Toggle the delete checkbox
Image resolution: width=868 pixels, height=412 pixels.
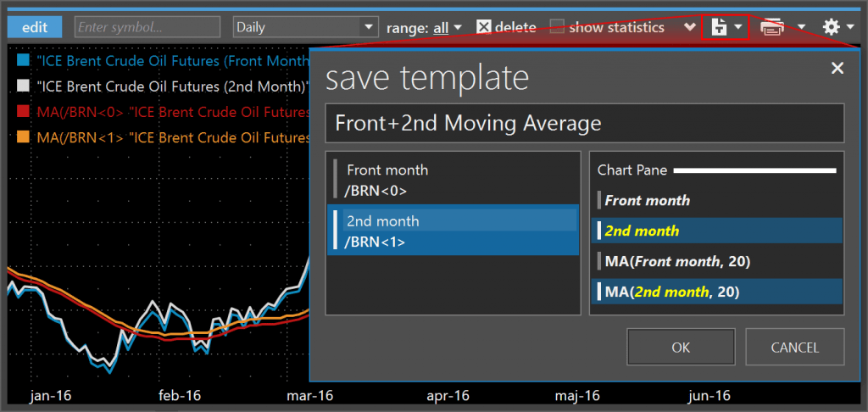click(484, 26)
